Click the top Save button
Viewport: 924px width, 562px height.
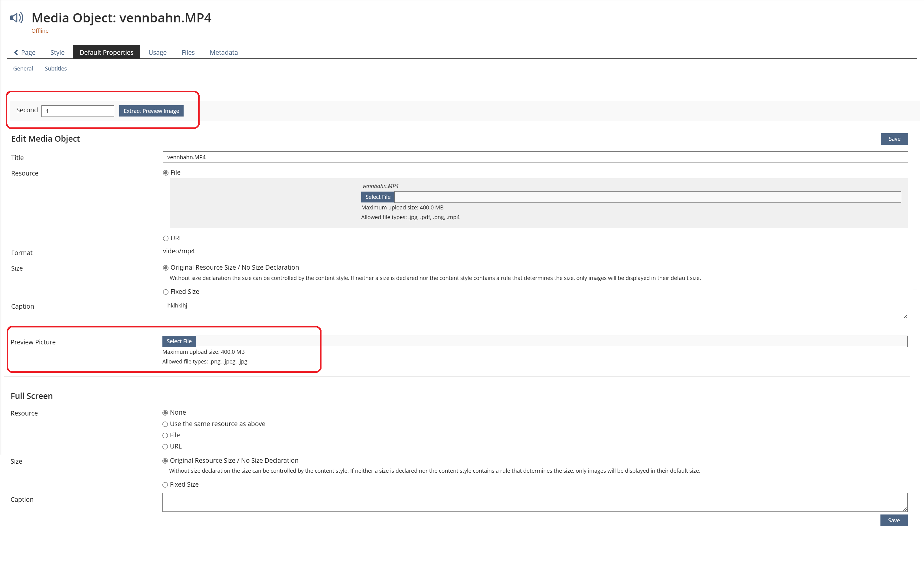(894, 139)
